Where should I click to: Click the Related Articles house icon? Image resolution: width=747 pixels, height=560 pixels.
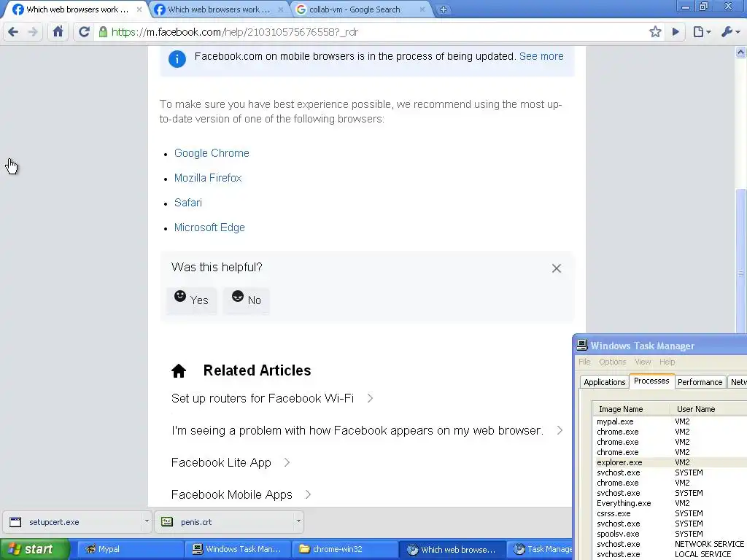pyautogui.click(x=179, y=370)
